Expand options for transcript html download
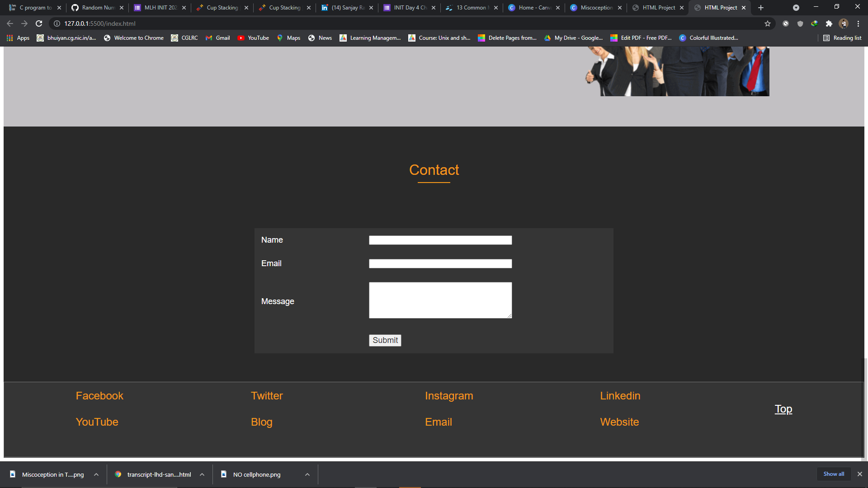 (202, 474)
